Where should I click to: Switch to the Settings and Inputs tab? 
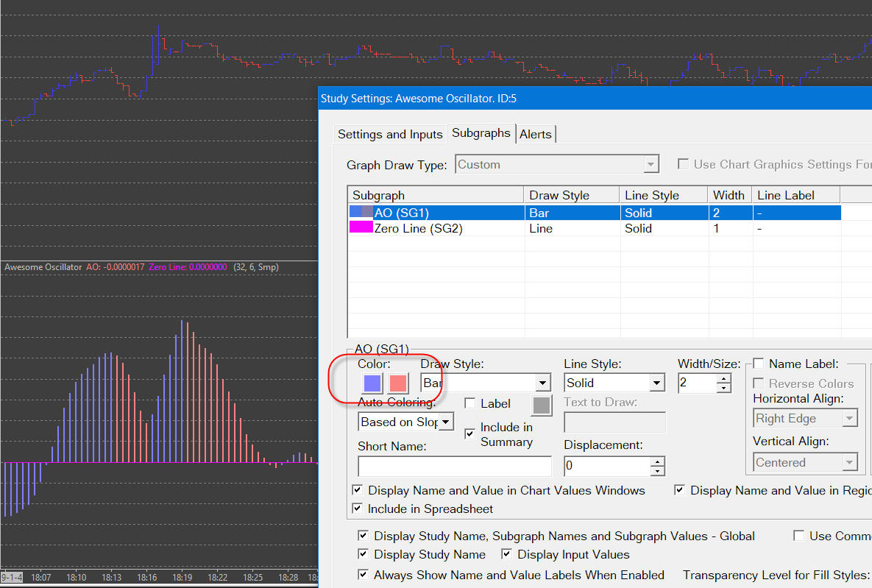tap(389, 134)
